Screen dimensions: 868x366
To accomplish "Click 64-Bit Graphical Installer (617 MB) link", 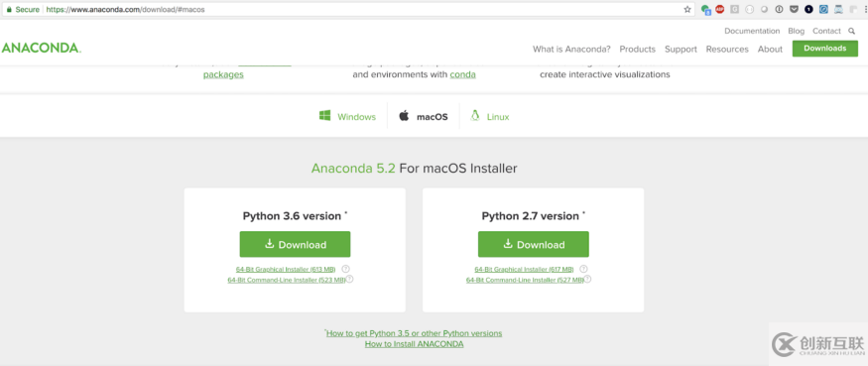I will [524, 270].
